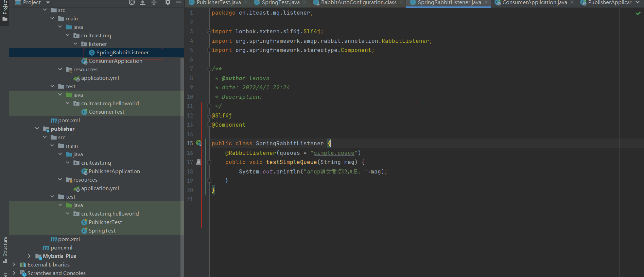Collapse the consumer cn.itcast.mq package chevron
The width and height of the screenshot is (644, 277).
click(x=68, y=35)
